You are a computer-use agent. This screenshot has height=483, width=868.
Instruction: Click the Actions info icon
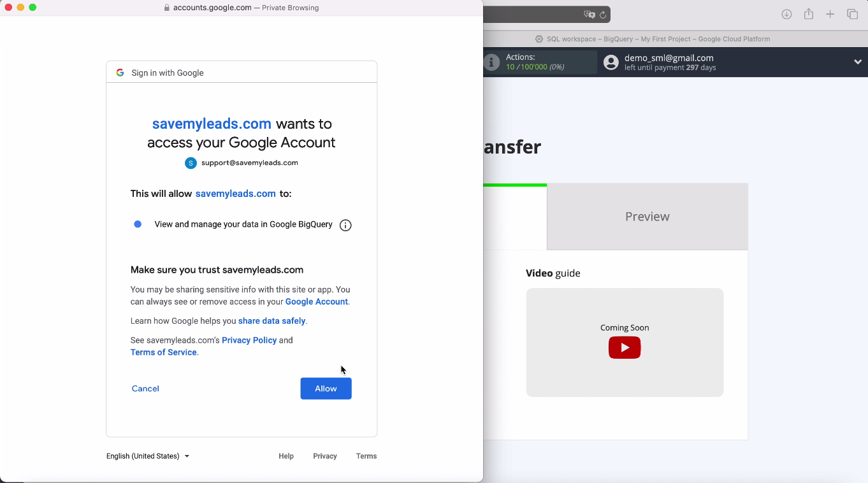point(491,62)
